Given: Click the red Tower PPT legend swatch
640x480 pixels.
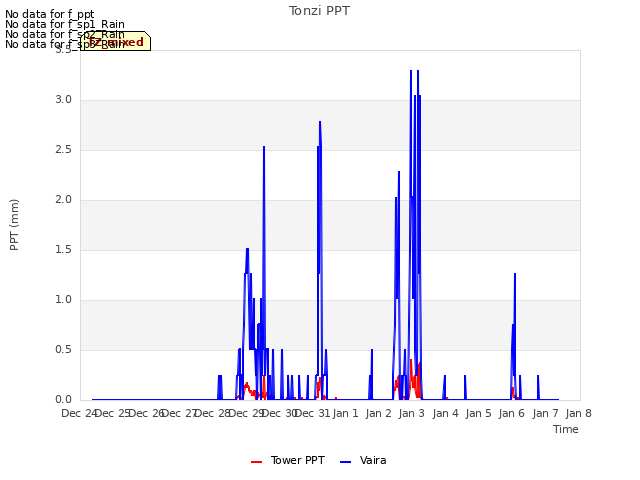Looking at the screenshot, I should coord(256,462).
